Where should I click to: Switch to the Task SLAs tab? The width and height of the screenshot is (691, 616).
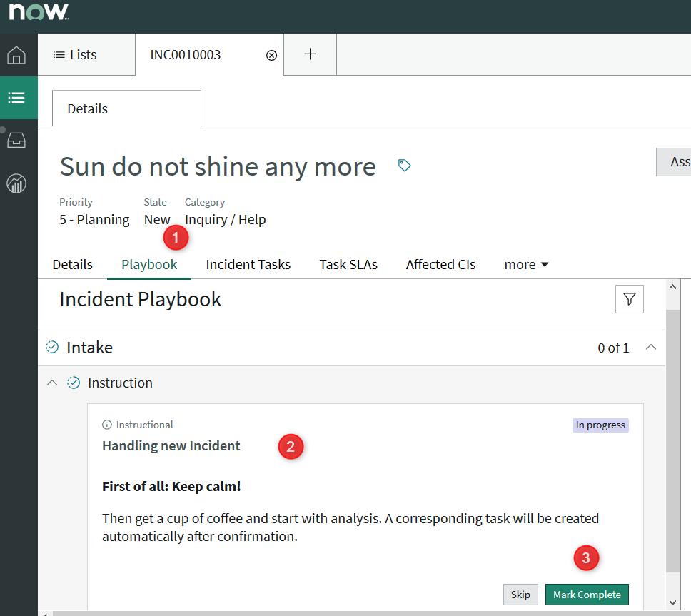click(x=348, y=264)
